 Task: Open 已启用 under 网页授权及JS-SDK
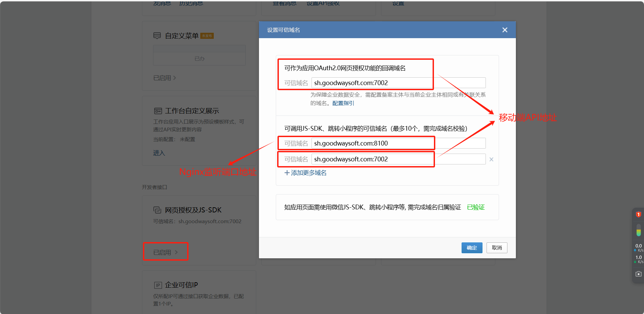pyautogui.click(x=165, y=252)
